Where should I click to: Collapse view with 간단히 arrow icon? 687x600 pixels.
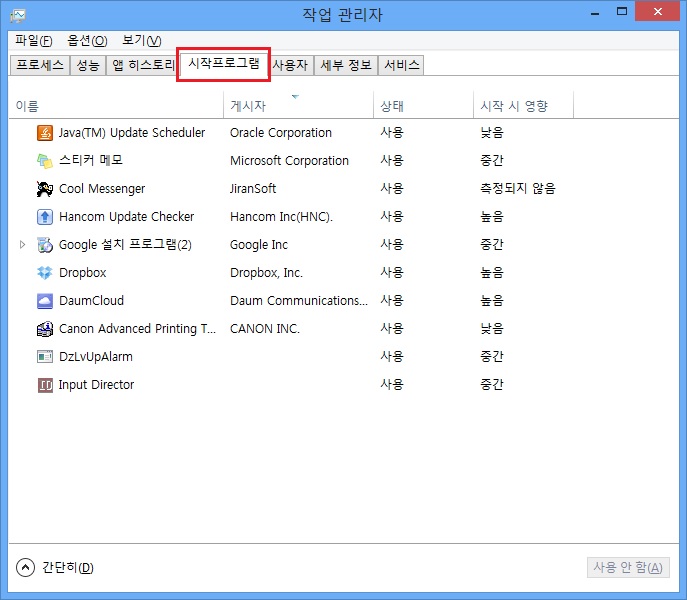pyautogui.click(x=25, y=568)
